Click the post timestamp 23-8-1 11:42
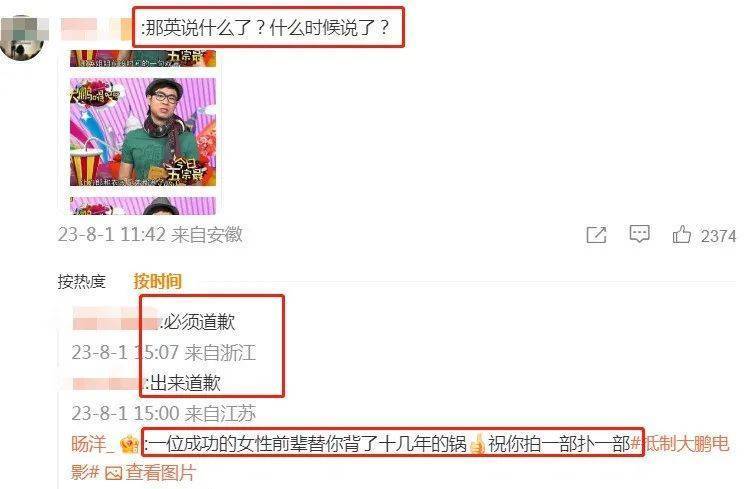752x489 pixels. [x=111, y=235]
